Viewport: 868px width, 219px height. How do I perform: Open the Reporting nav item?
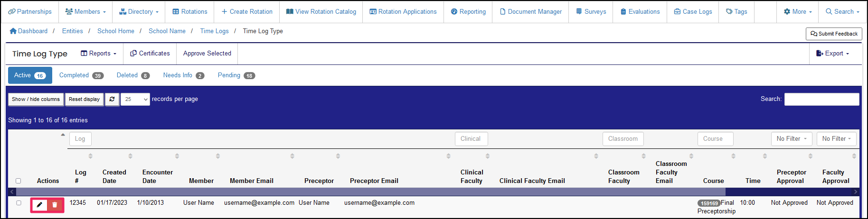click(468, 11)
